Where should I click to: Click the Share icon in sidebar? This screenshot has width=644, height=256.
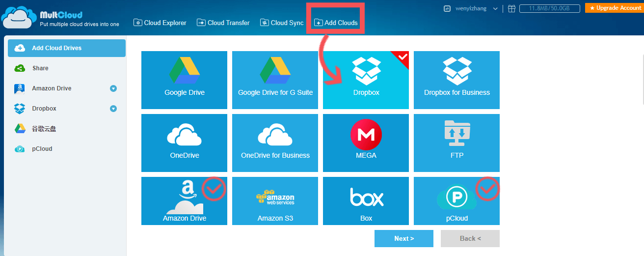tap(20, 68)
